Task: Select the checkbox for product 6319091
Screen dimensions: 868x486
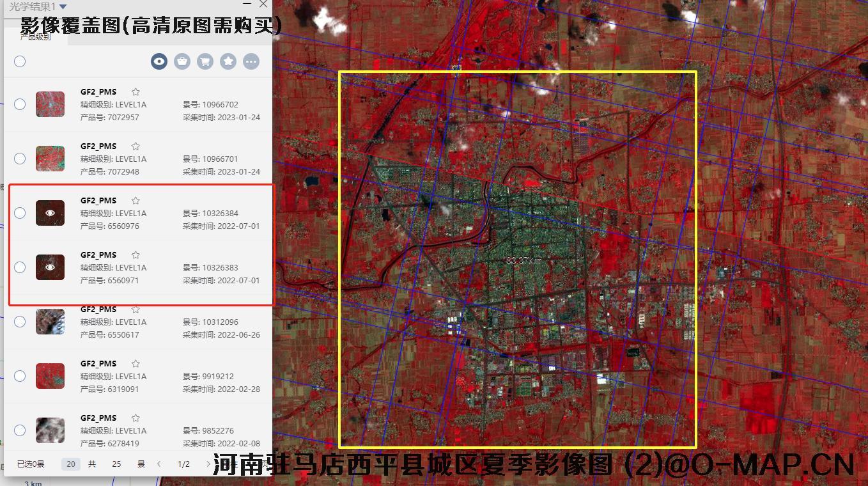Action: point(20,376)
